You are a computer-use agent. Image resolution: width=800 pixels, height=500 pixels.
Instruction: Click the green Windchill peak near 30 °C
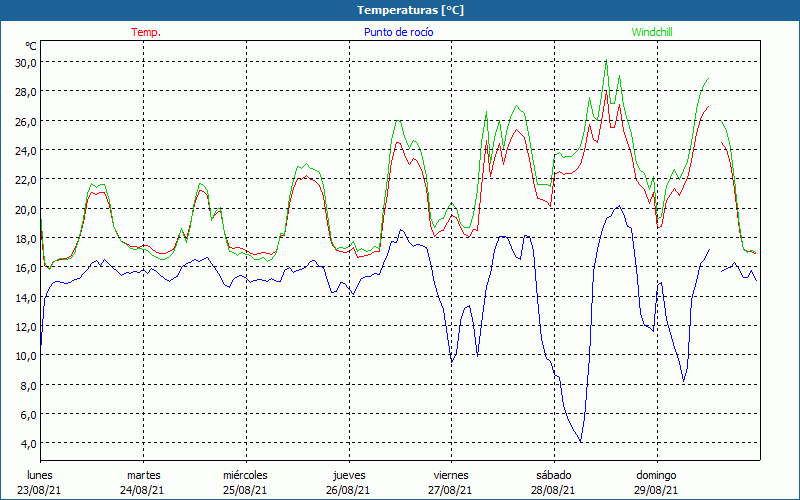click(x=606, y=61)
